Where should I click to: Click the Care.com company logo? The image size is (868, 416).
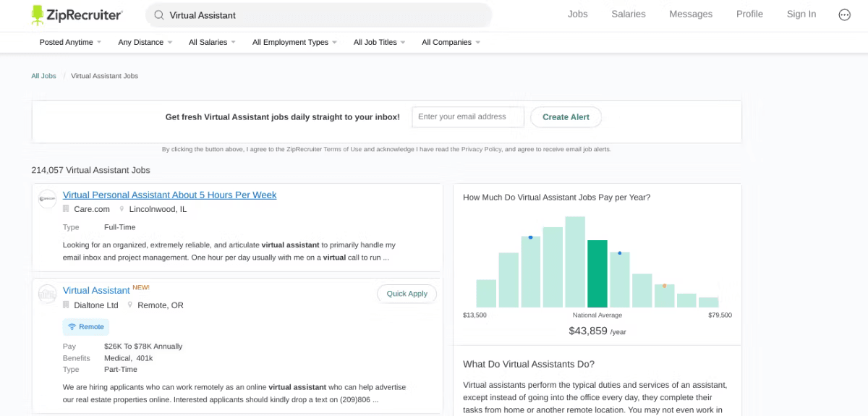[x=47, y=199]
